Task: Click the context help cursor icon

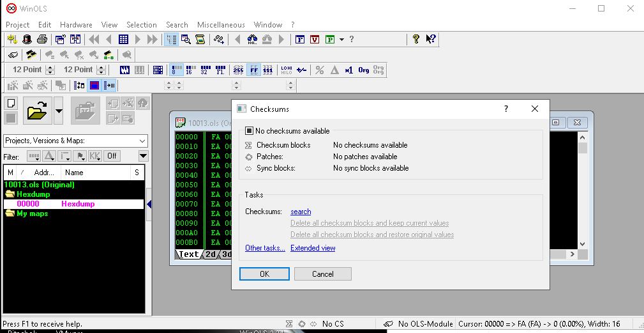Action: click(431, 40)
